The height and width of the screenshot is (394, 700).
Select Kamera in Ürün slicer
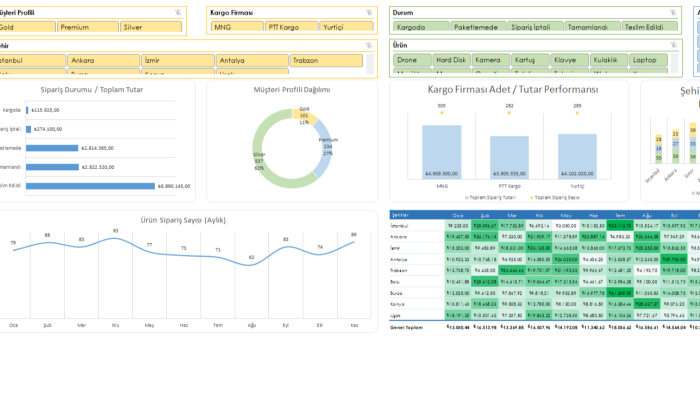(491, 60)
